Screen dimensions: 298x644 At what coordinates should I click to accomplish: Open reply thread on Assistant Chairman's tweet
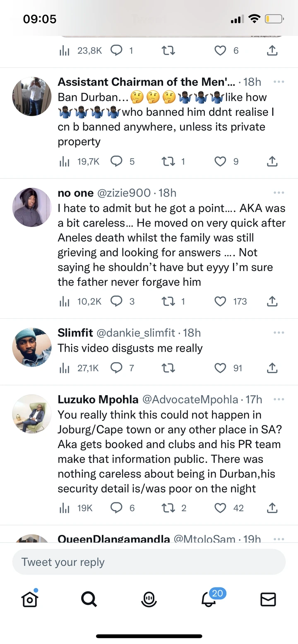pos(117,161)
